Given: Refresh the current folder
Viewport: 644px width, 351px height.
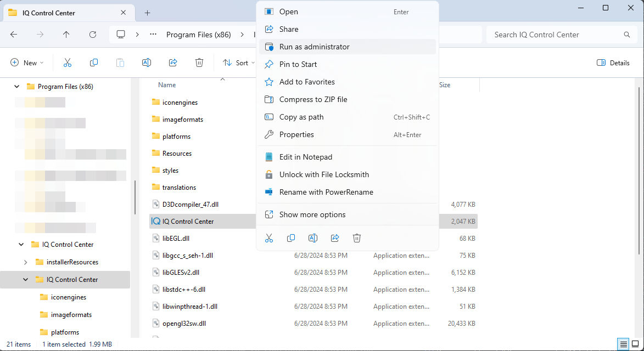Looking at the screenshot, I should (x=93, y=35).
